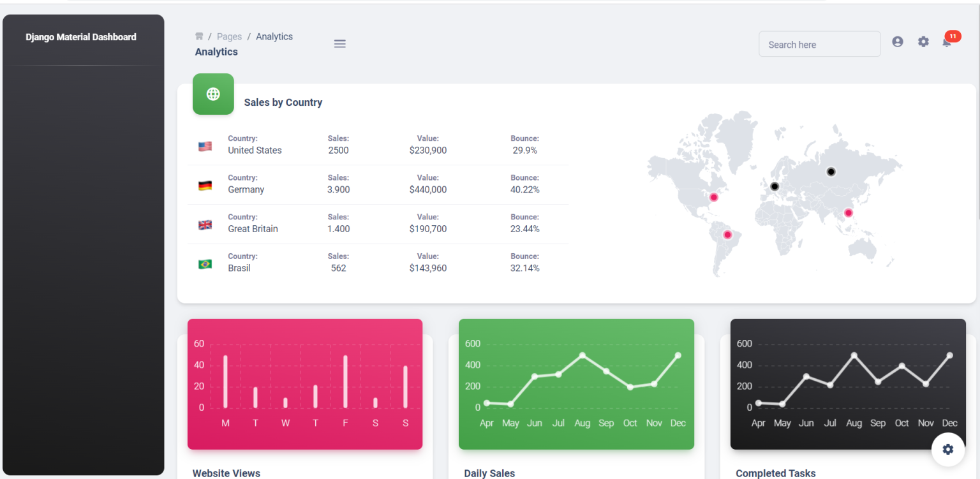980x479 pixels.
Task: Open the user account profile icon
Action: [x=898, y=42]
